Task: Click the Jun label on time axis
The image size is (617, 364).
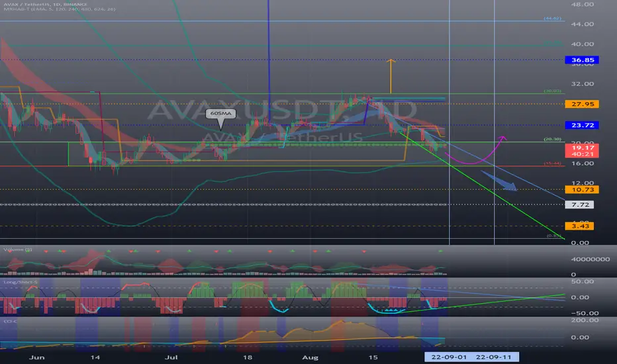Action: [x=37, y=357]
